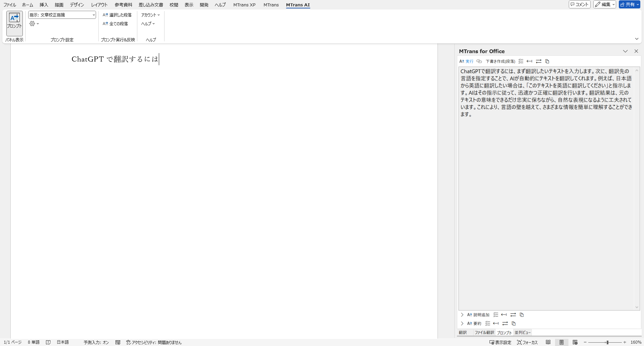Image resolution: width=644 pixels, height=346 pixels.
Task: Click the プロンプト panel display button
Action: pos(14,23)
